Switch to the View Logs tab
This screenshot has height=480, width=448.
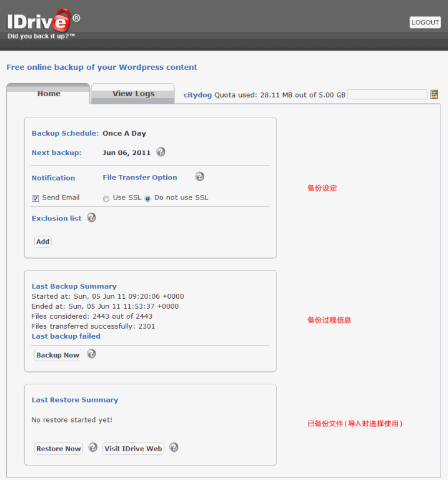[133, 94]
